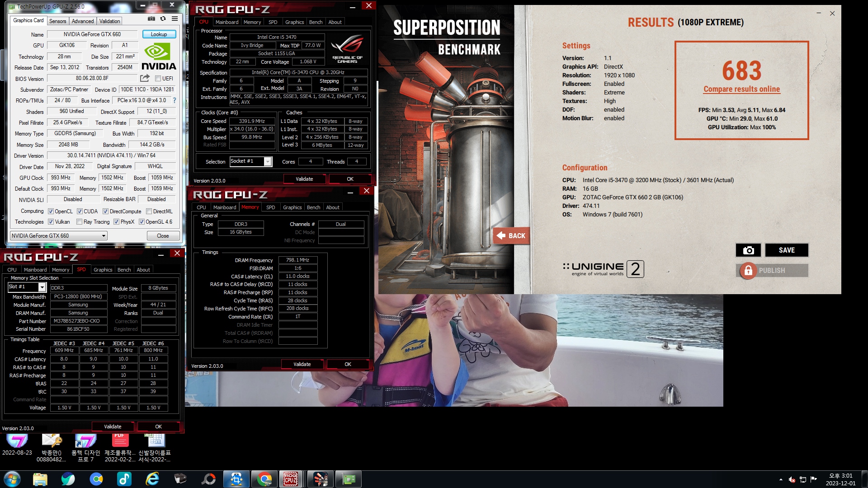The image size is (868, 488).
Task: Toggle the Vulkan checkbox
Action: click(51, 221)
